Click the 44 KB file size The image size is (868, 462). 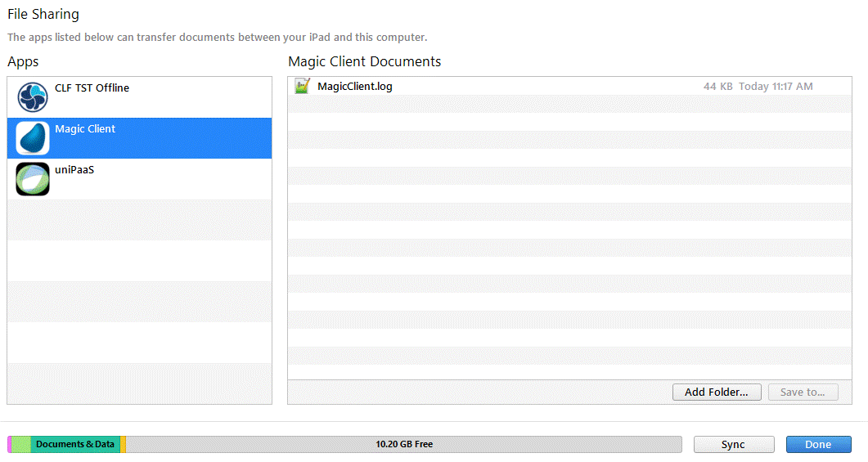click(718, 87)
